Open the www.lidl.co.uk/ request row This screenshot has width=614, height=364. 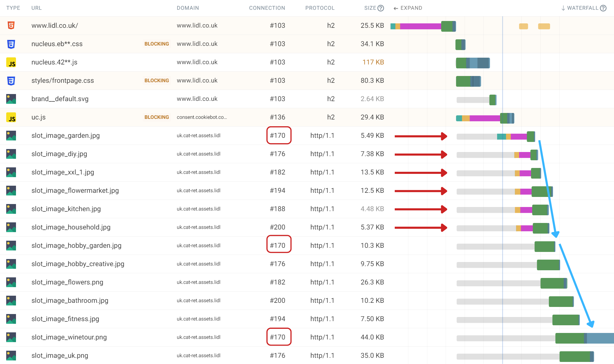[x=307, y=25]
